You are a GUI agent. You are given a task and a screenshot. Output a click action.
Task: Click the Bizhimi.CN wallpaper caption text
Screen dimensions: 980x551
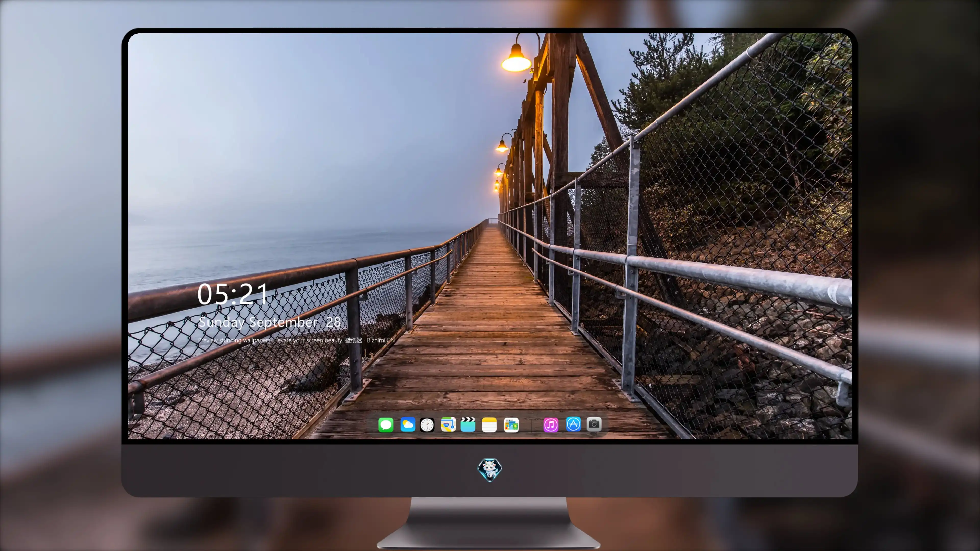point(296,340)
